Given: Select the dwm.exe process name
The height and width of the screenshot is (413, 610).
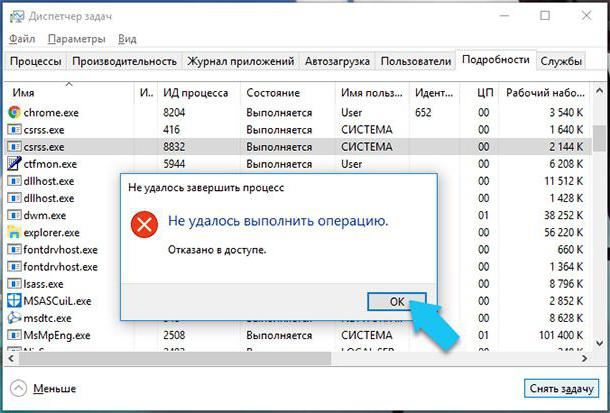Looking at the screenshot, I should (x=45, y=215).
